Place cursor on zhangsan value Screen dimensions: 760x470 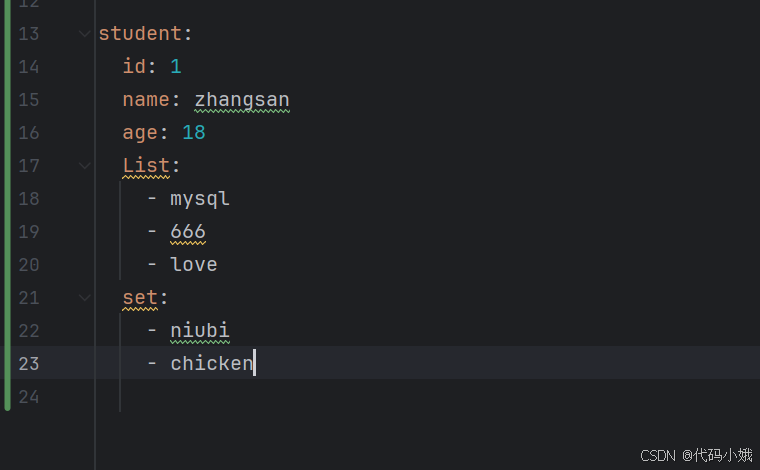[x=242, y=100]
